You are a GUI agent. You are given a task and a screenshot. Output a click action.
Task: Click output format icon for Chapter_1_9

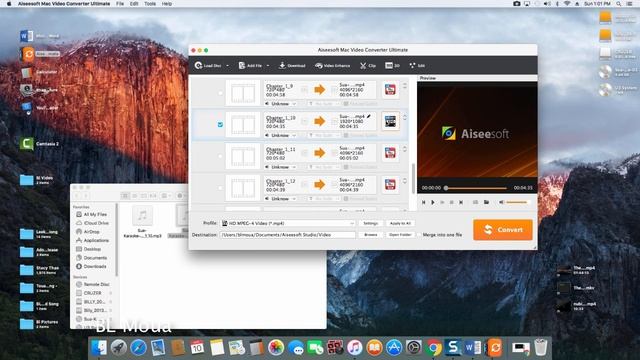(x=390, y=89)
